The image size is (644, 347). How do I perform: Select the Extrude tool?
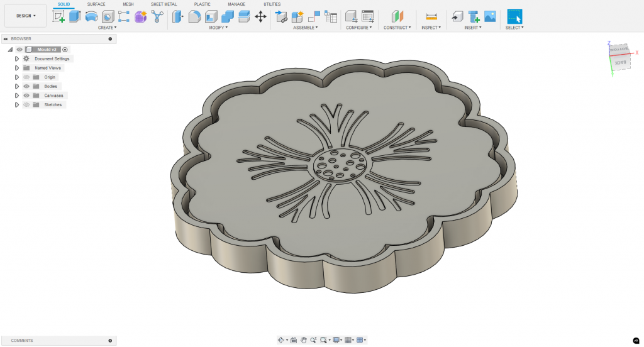(75, 16)
